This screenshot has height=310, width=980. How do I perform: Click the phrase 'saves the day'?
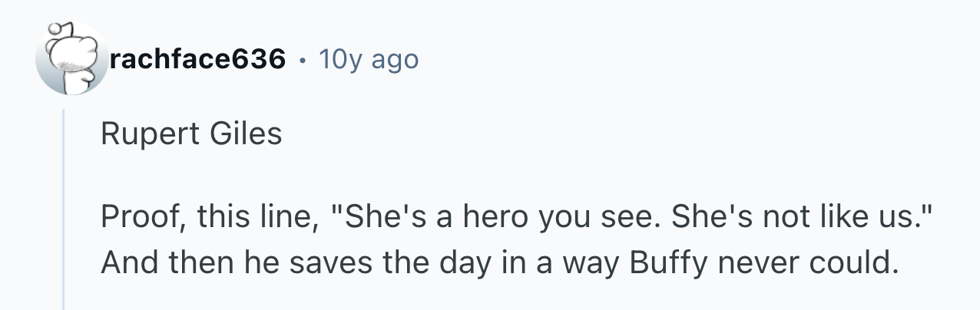pos(355,263)
